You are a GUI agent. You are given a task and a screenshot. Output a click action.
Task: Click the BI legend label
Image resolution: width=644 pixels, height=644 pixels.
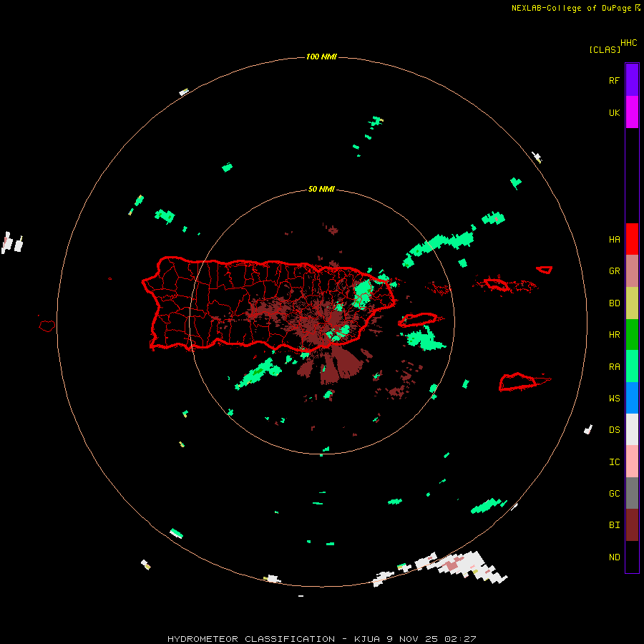click(x=614, y=525)
